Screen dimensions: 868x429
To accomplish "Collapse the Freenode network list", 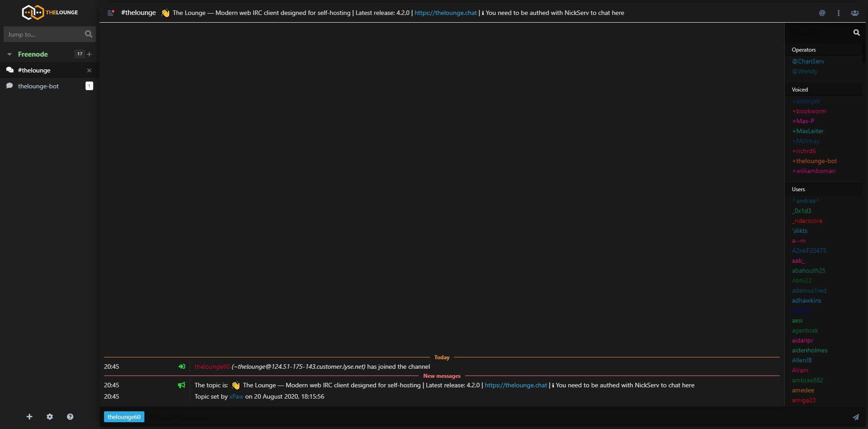I will pyautogui.click(x=10, y=54).
